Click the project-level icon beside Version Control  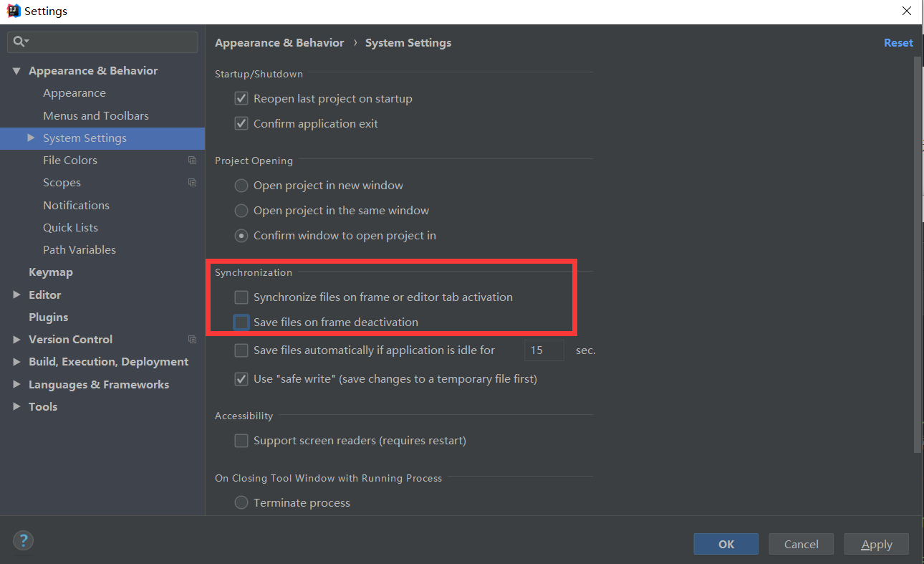(x=192, y=340)
